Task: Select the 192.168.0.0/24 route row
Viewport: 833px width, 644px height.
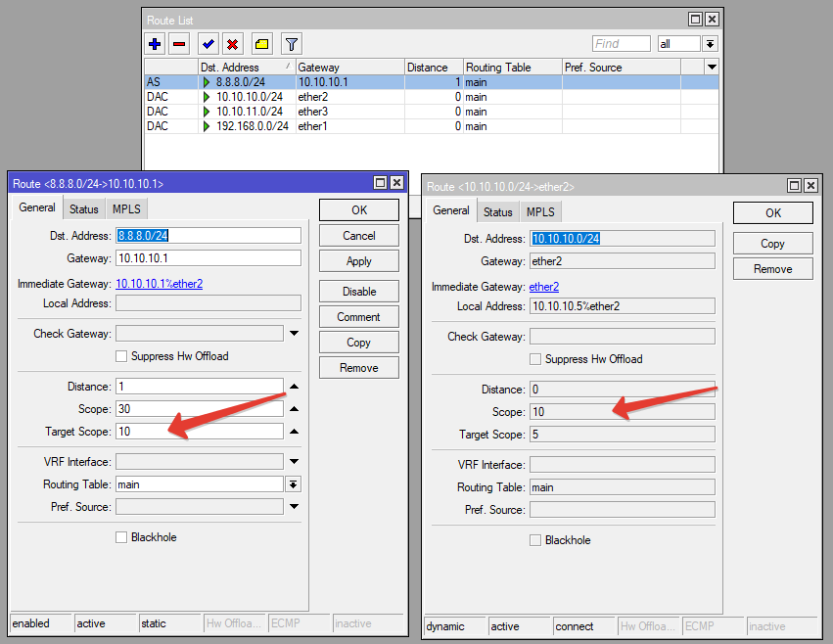Action: [432, 126]
